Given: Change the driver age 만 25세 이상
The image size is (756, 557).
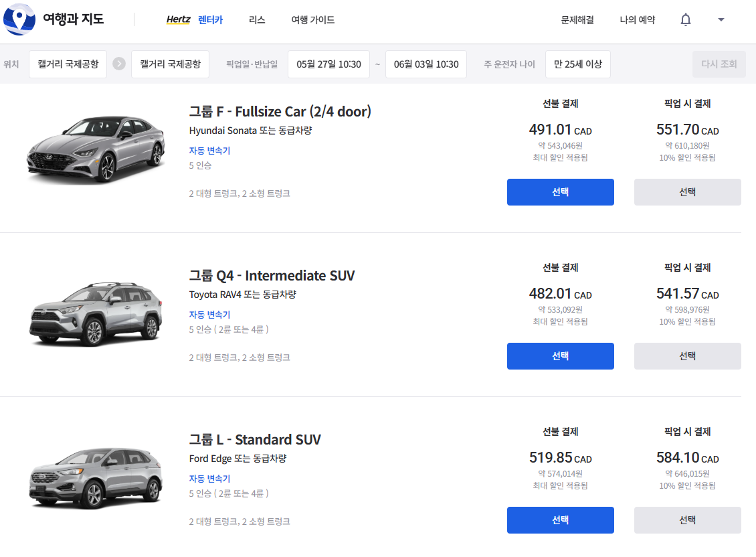Looking at the screenshot, I should tap(577, 64).
